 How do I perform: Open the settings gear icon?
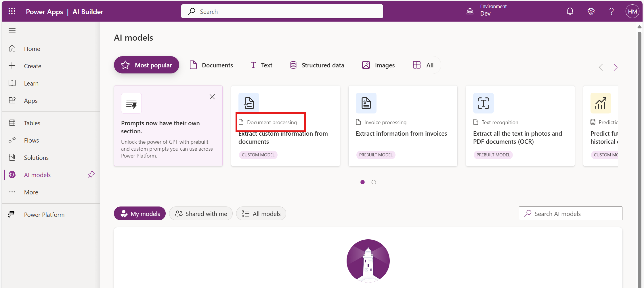tap(591, 11)
